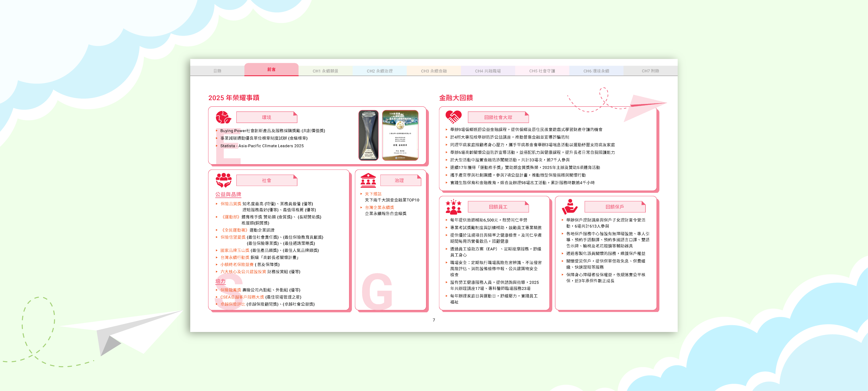Viewport: 868px width, 391px height.
Task: Click the Statista Asia-Pacific Climate Leaders 2025 line
Action: (262, 146)
